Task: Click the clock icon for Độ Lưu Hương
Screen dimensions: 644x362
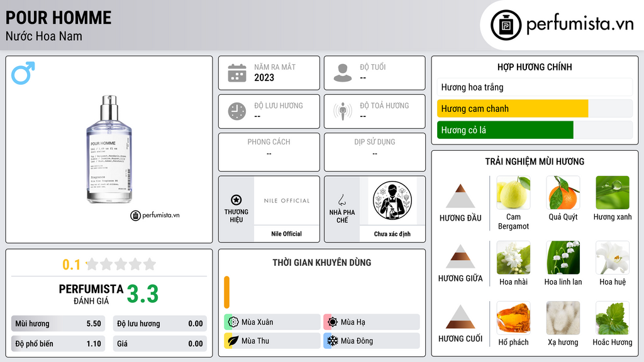Action: click(x=237, y=111)
